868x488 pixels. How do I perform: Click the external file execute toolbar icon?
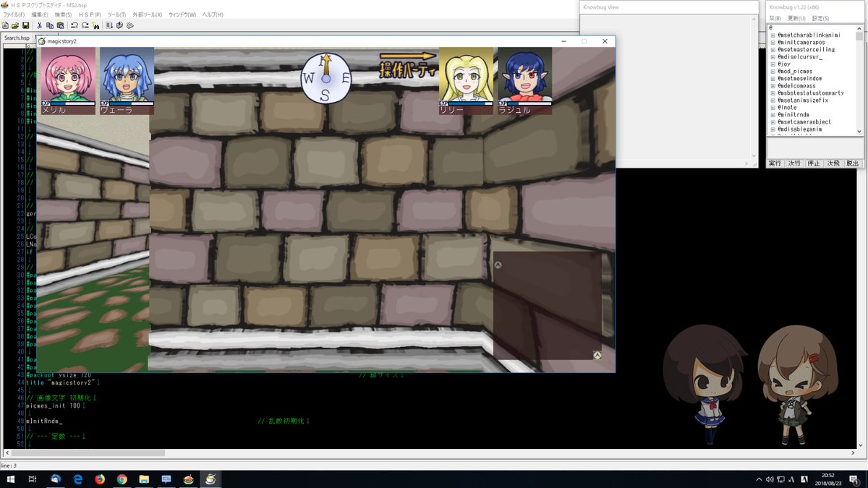point(119,25)
